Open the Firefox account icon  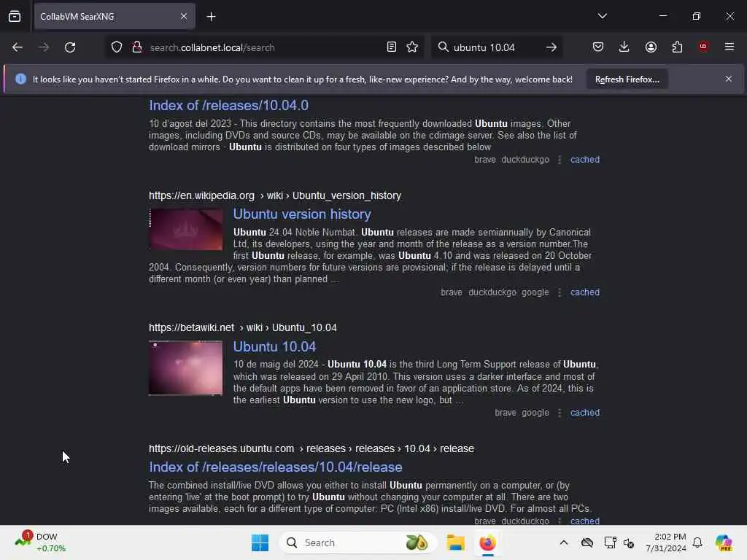coord(651,47)
